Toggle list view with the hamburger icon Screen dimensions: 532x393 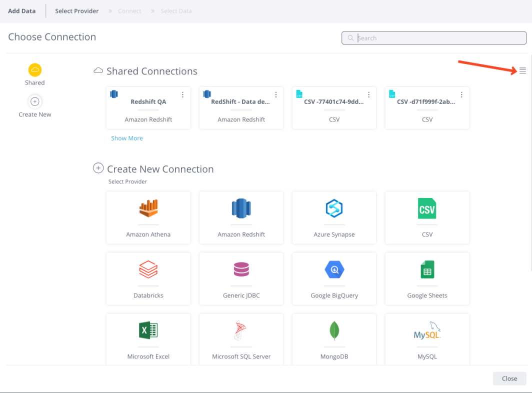click(x=522, y=70)
